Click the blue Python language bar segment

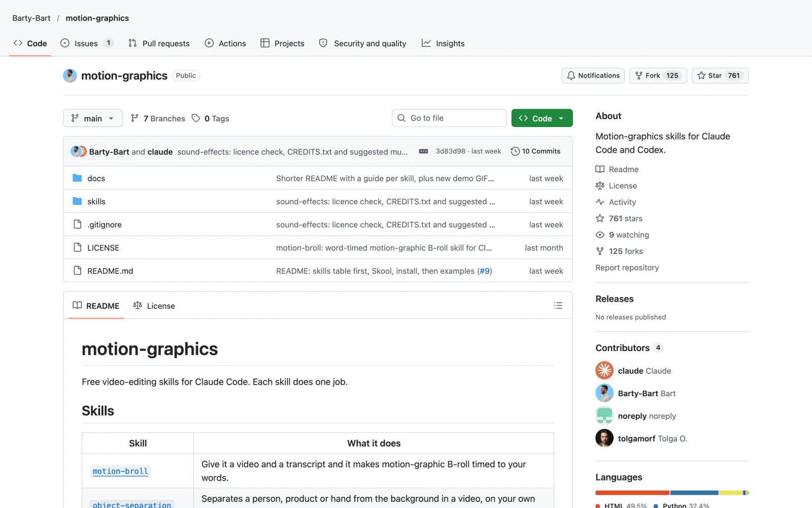click(694, 493)
